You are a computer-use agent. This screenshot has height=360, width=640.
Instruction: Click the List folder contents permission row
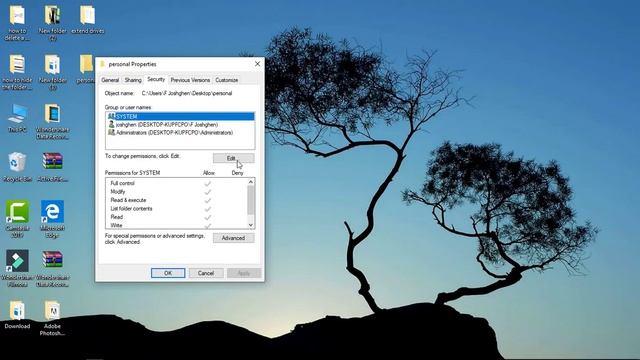click(x=176, y=209)
